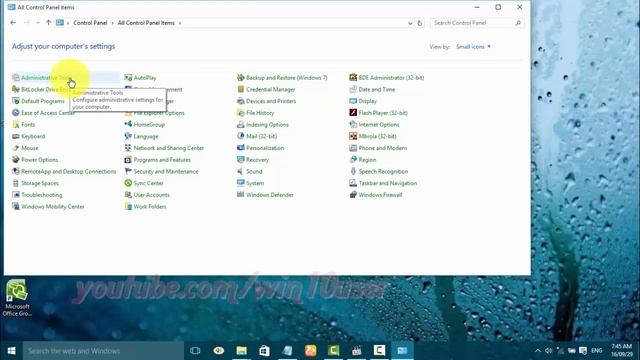Click the Language icon
The image size is (640, 360).
pyautogui.click(x=128, y=136)
